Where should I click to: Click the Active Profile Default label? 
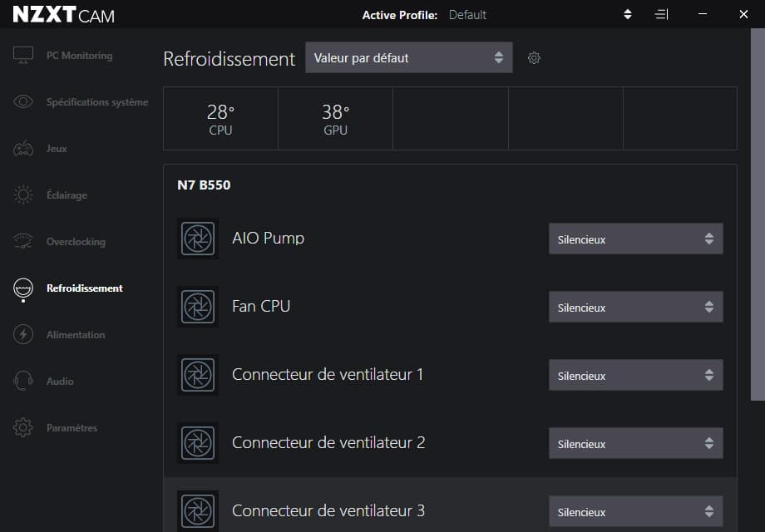pyautogui.click(x=467, y=15)
